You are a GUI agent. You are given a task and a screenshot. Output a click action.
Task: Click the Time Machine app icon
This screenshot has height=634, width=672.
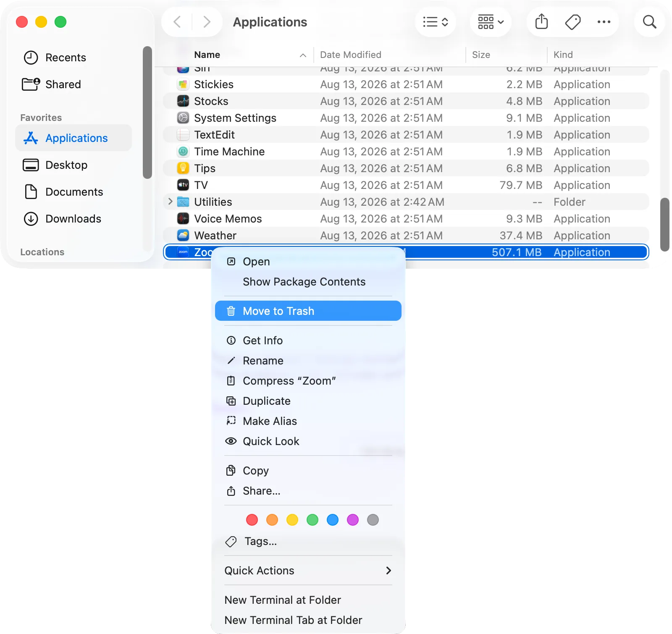pos(183,152)
